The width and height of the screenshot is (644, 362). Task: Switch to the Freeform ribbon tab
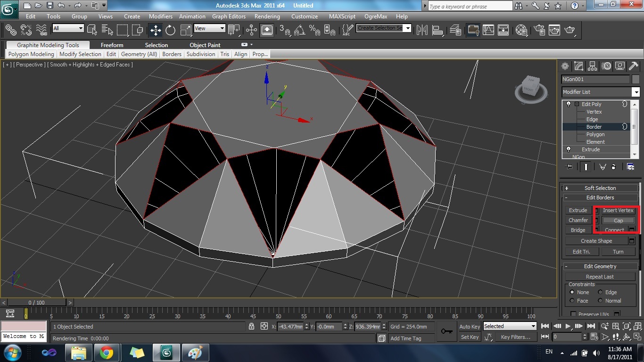coord(112,45)
